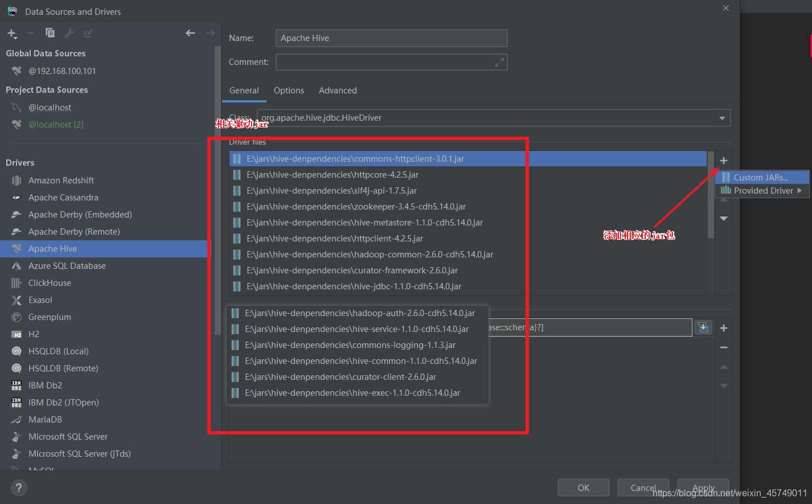812x504 pixels.
Task: Select the @192.168.100.101 global data source
Action: pos(62,71)
